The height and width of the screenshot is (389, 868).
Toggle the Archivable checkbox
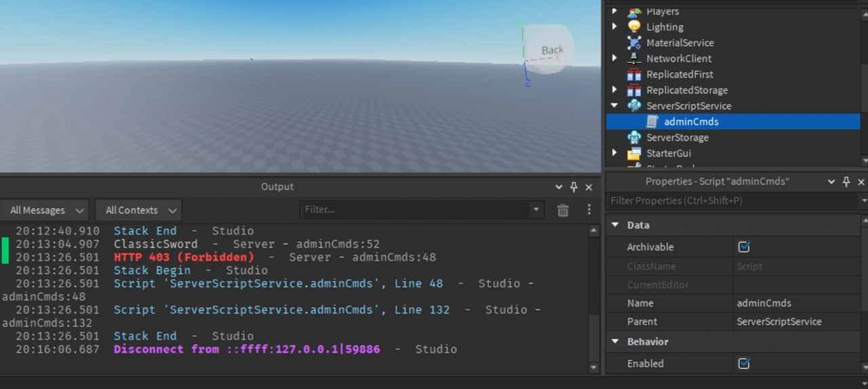[x=744, y=247]
